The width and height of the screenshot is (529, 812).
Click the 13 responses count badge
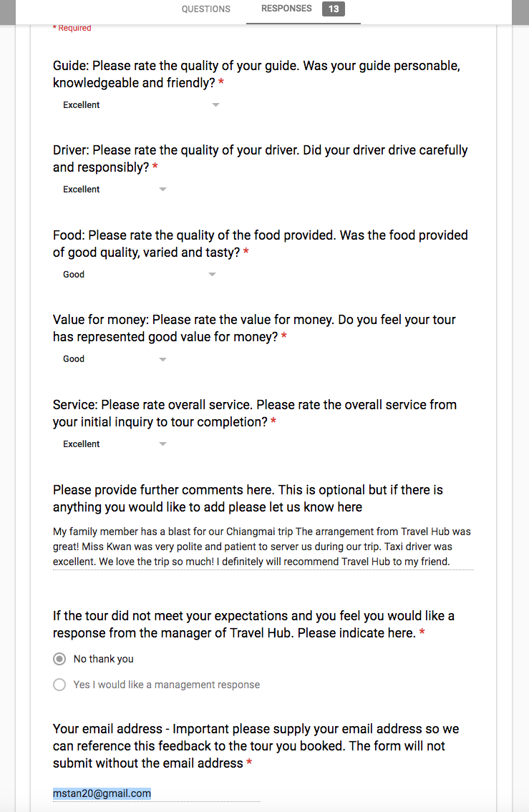(333, 9)
